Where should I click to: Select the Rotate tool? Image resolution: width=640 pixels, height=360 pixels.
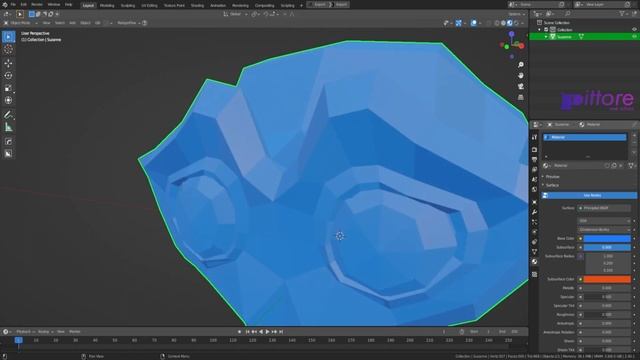pos(8,76)
